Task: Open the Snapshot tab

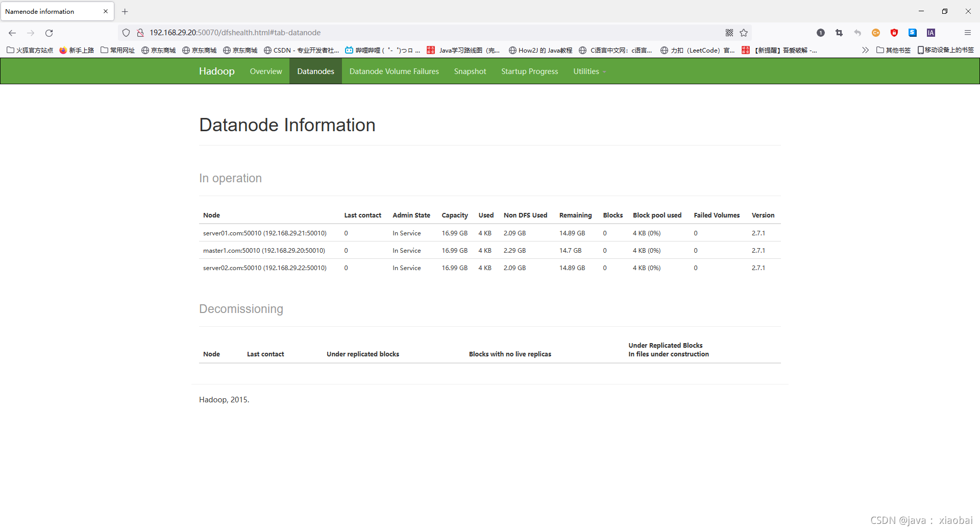Action: click(x=470, y=71)
